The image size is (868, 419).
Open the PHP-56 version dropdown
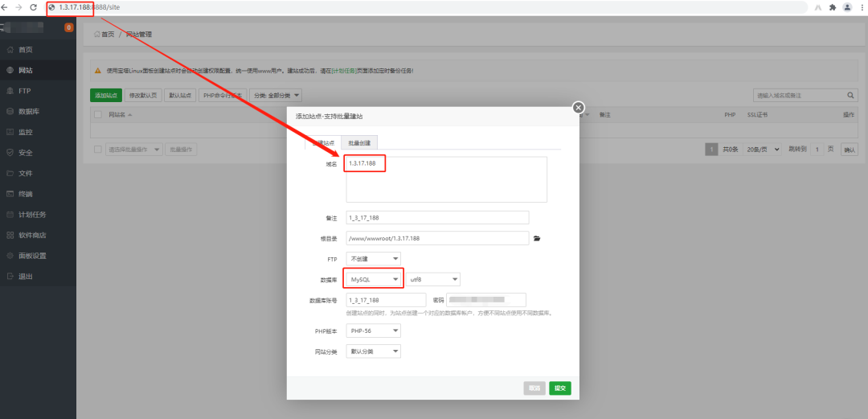point(373,331)
